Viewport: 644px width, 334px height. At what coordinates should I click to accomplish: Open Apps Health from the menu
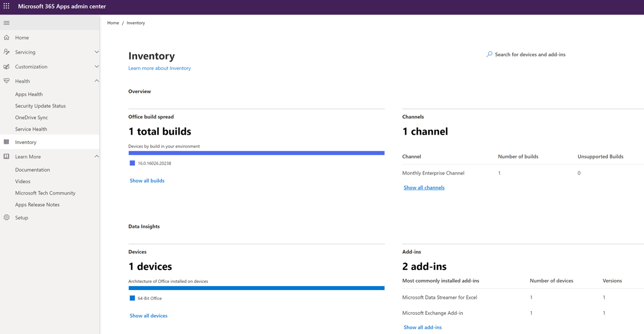coord(28,94)
